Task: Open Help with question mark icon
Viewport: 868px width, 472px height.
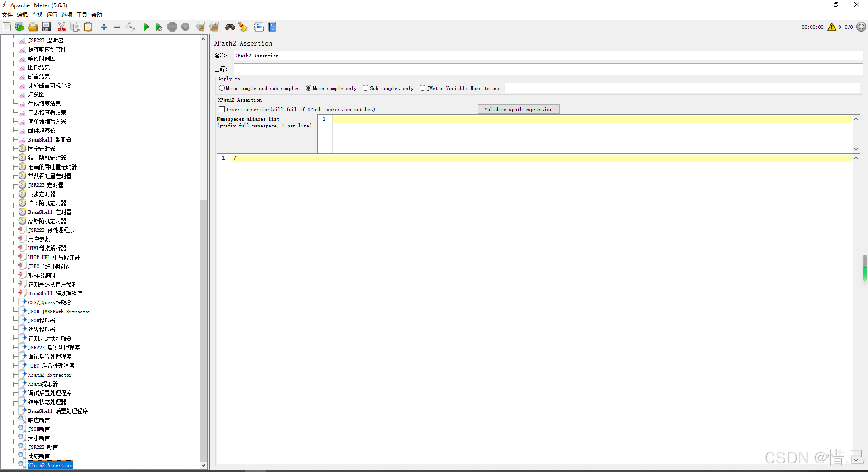Action: click(272, 27)
